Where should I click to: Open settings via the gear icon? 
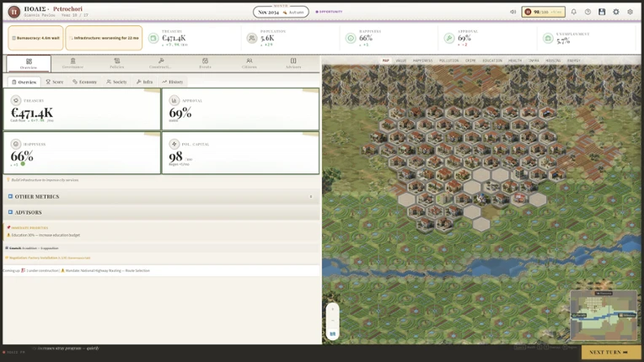point(616,12)
